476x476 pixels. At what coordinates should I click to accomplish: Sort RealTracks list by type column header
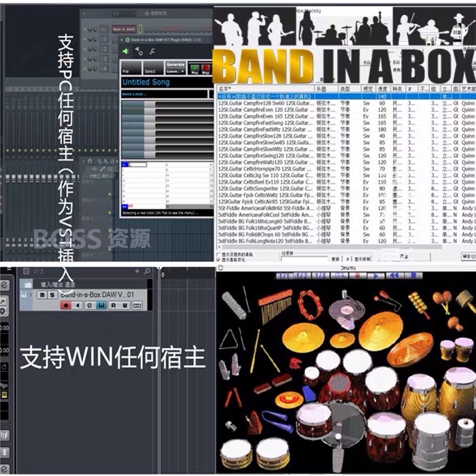[350, 89]
